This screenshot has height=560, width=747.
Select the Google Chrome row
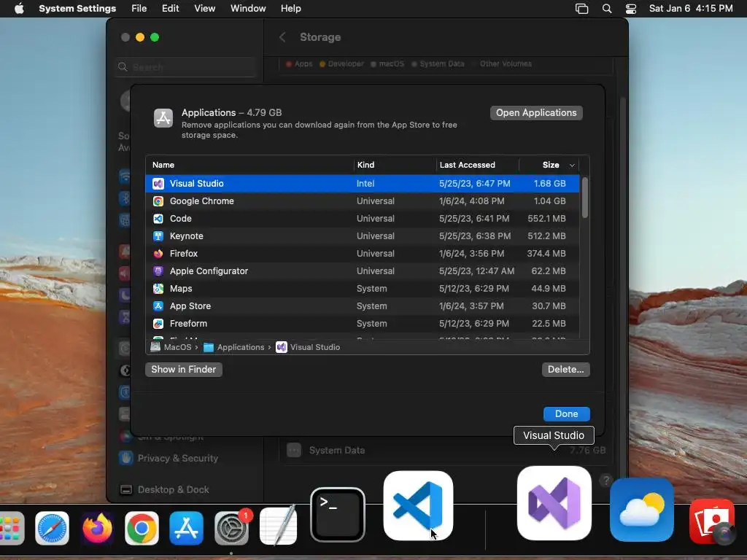tap(362, 201)
